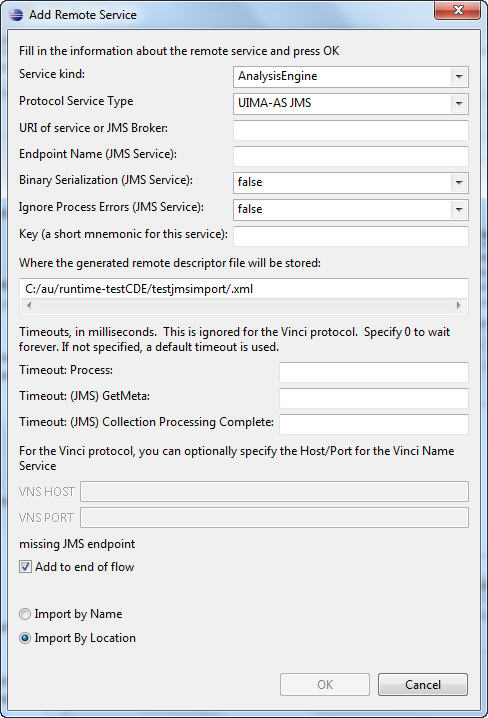
Task: Focus the Timeout: (JMS) GetMeta field
Action: pyautogui.click(x=374, y=398)
